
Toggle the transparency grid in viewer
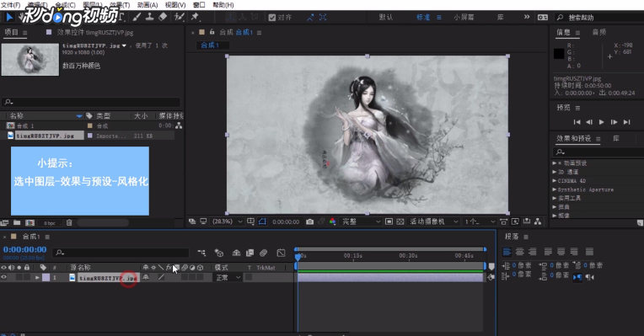coord(400,221)
